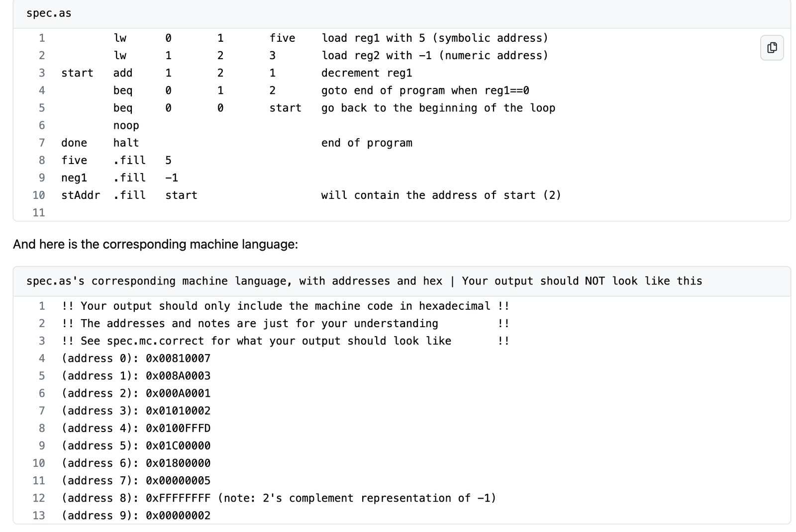The width and height of the screenshot is (796, 532).
Task: Click the "halt" instruction in spec.as
Action: 126,143
